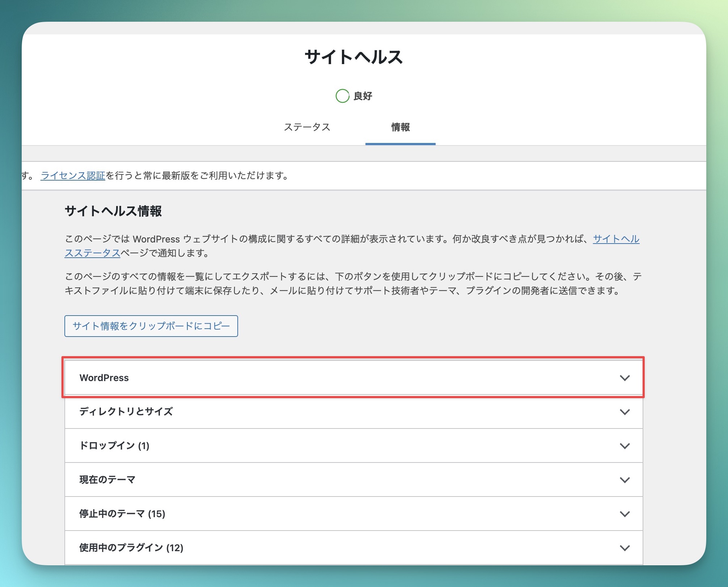
Task: Click the green 良好 status circle
Action: coord(342,96)
